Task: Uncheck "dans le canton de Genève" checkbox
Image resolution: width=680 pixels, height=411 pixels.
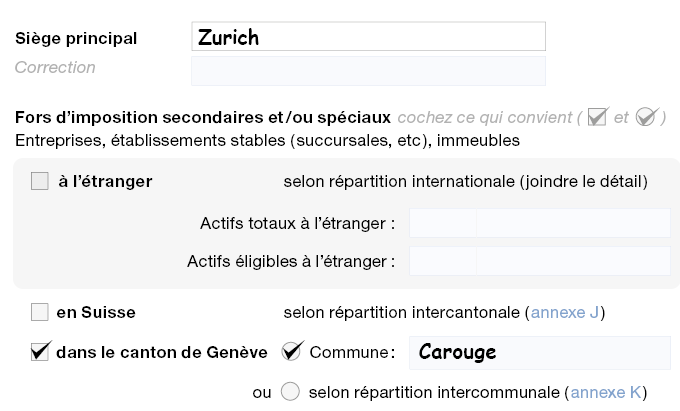Action: click(40, 351)
